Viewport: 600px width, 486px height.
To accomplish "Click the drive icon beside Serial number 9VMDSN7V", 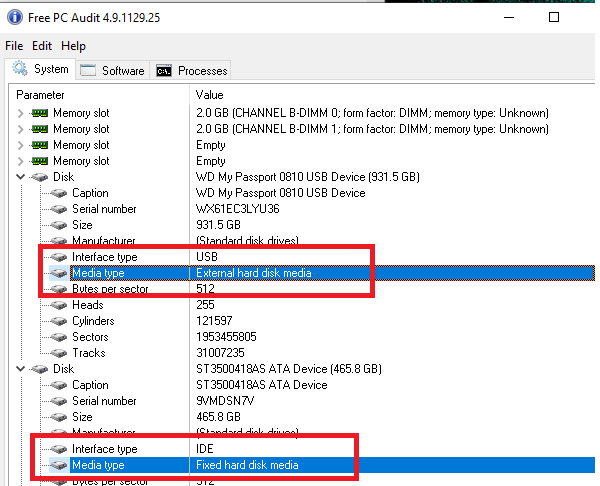I will coord(59,401).
